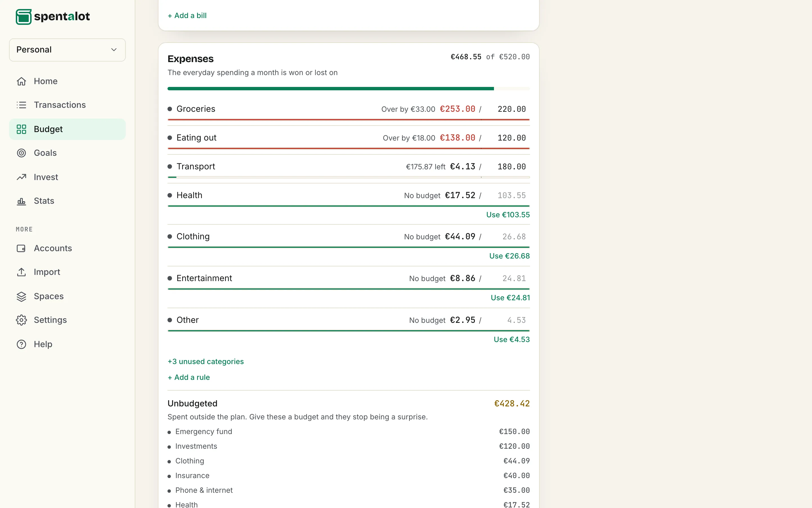Image resolution: width=812 pixels, height=508 pixels.
Task: Click the Stats bar-chart icon
Action: (x=21, y=201)
